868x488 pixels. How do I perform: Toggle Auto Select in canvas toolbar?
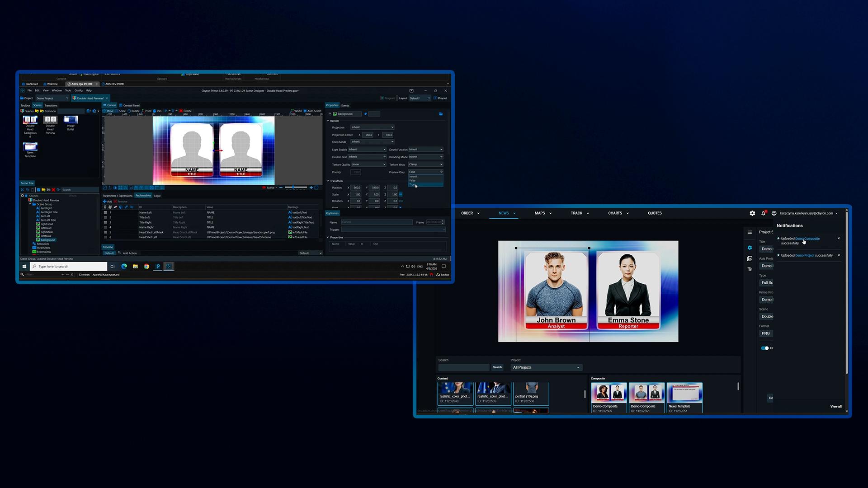pos(312,111)
